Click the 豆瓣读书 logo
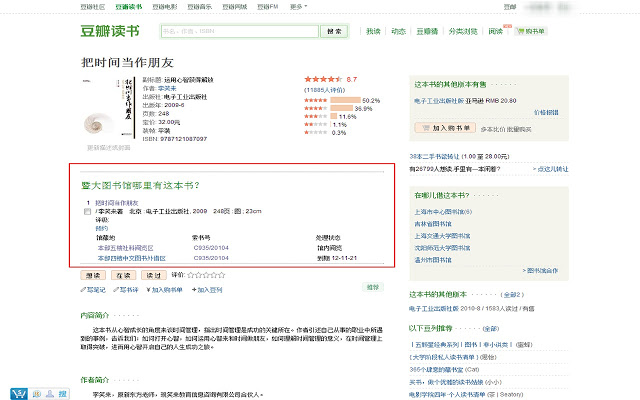640x400 pixels. [x=110, y=31]
